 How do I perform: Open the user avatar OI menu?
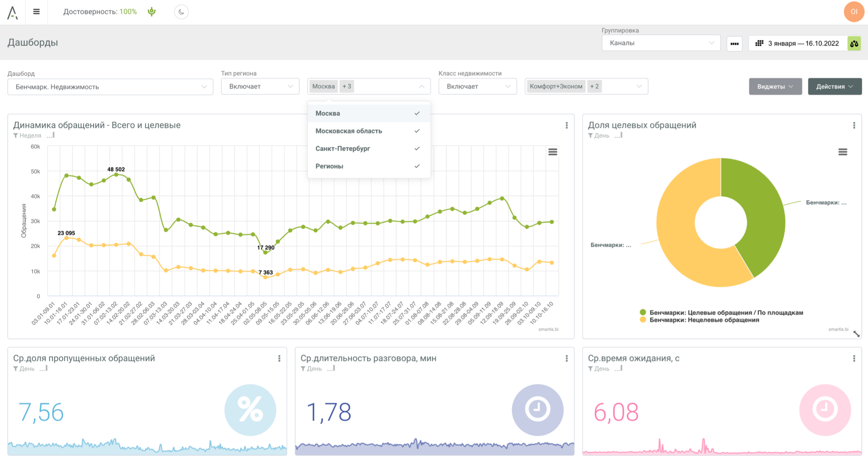tap(854, 12)
